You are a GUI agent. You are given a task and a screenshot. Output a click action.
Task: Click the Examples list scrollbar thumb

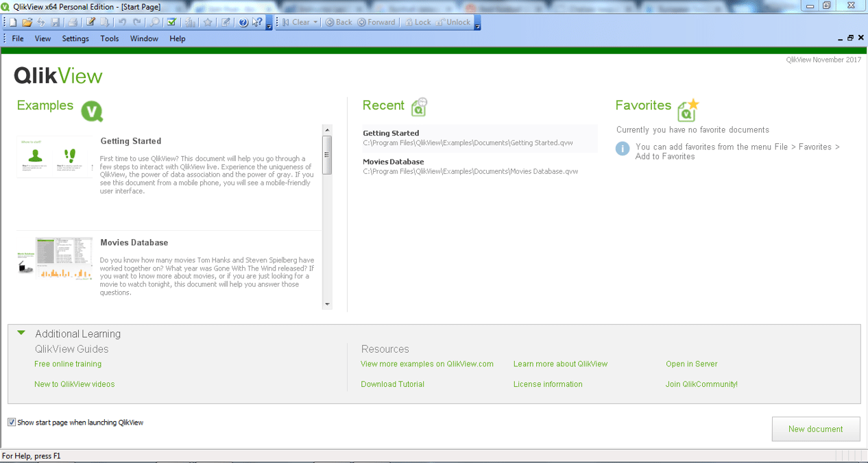[x=327, y=155]
